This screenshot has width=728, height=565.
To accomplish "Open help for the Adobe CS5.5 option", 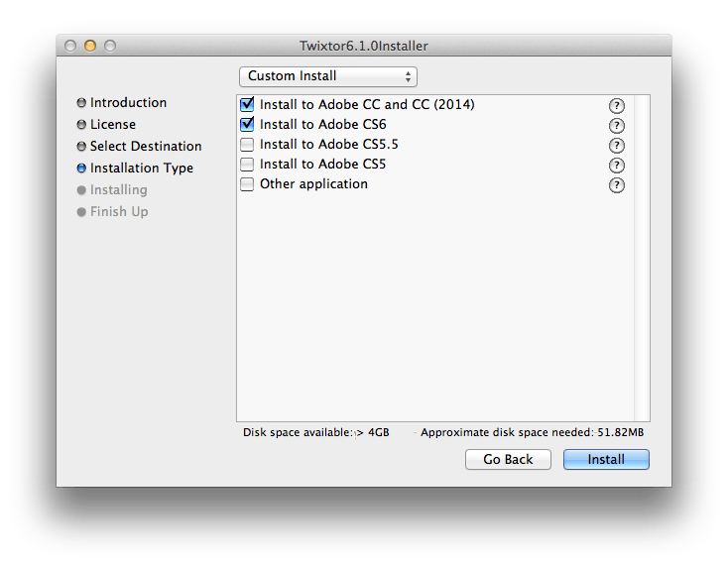I will point(616,146).
